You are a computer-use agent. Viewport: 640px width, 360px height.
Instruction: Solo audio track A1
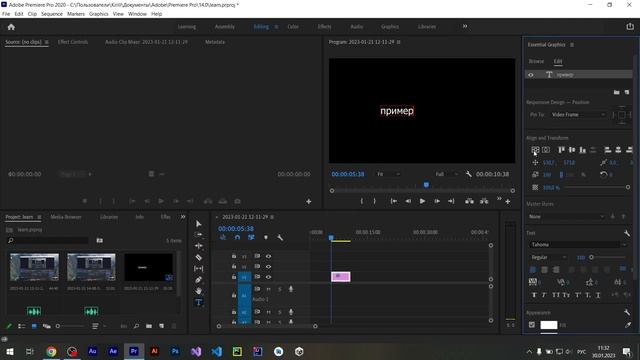[280, 289]
